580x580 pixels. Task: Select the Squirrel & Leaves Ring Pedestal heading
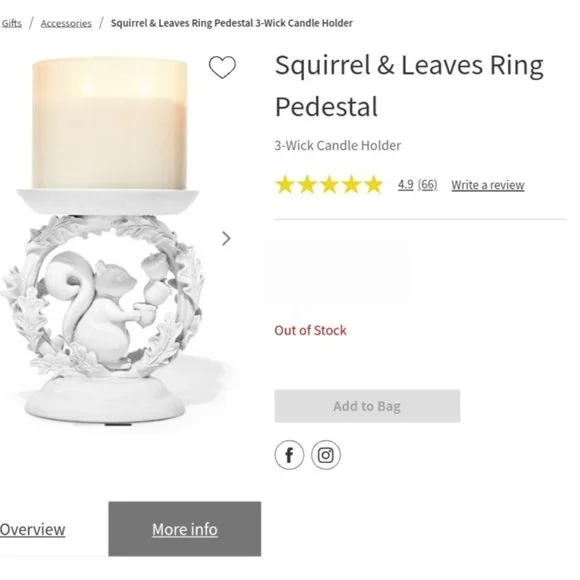[x=409, y=85]
